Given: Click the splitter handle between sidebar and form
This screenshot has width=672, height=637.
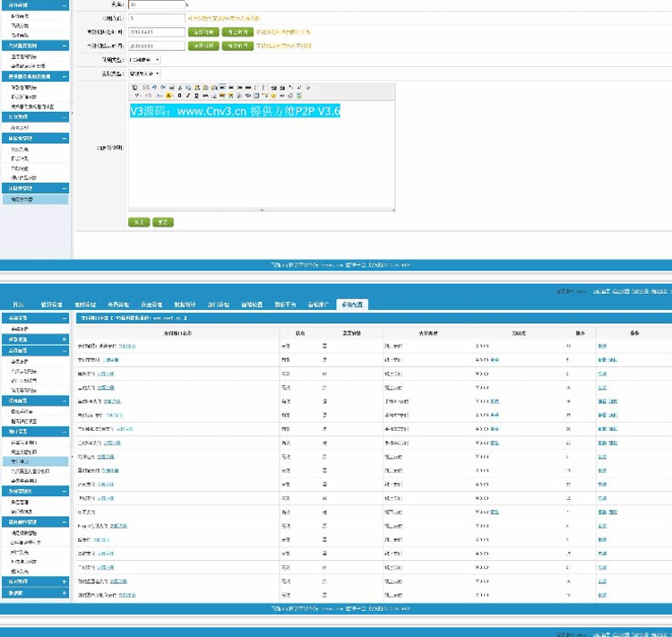Looking at the screenshot, I should pyautogui.click(x=71, y=115).
